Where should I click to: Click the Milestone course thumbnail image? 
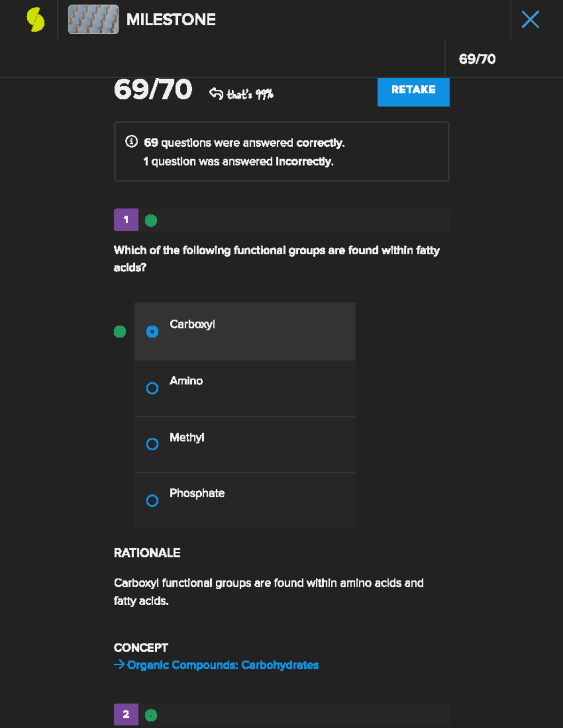tap(93, 19)
